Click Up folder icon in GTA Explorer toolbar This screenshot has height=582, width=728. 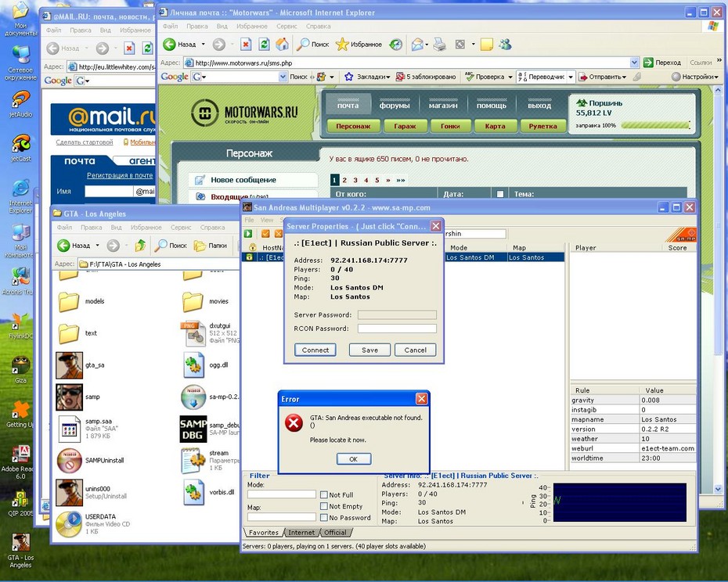(x=140, y=245)
